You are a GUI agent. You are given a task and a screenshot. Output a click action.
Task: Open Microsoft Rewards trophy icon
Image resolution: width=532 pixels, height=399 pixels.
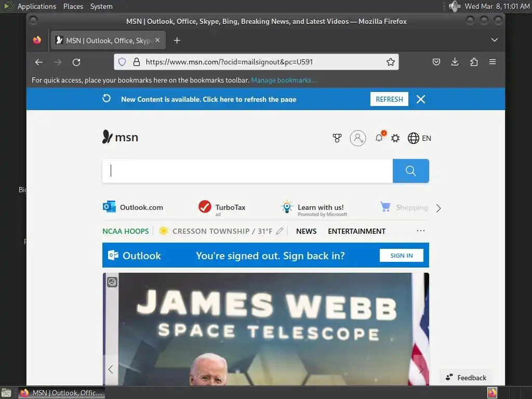(337, 138)
